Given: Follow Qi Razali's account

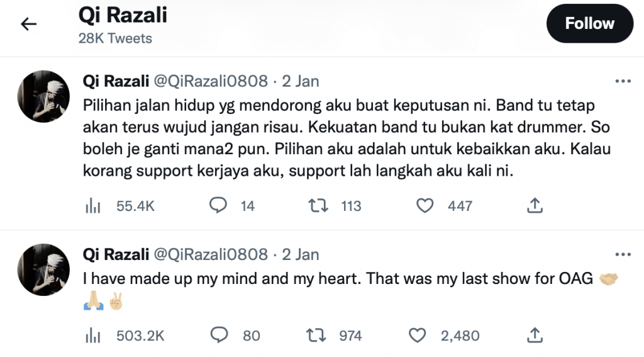Looking at the screenshot, I should [589, 24].
